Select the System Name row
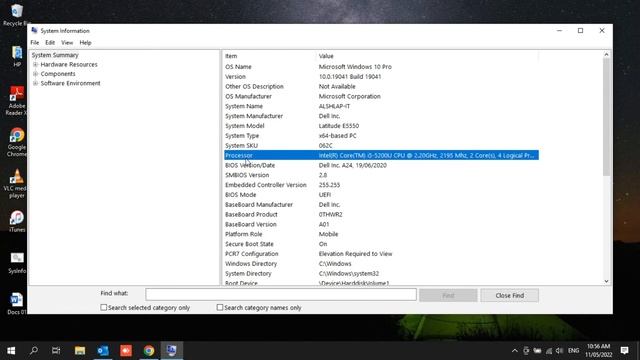The height and width of the screenshot is (360, 640). pos(381,106)
